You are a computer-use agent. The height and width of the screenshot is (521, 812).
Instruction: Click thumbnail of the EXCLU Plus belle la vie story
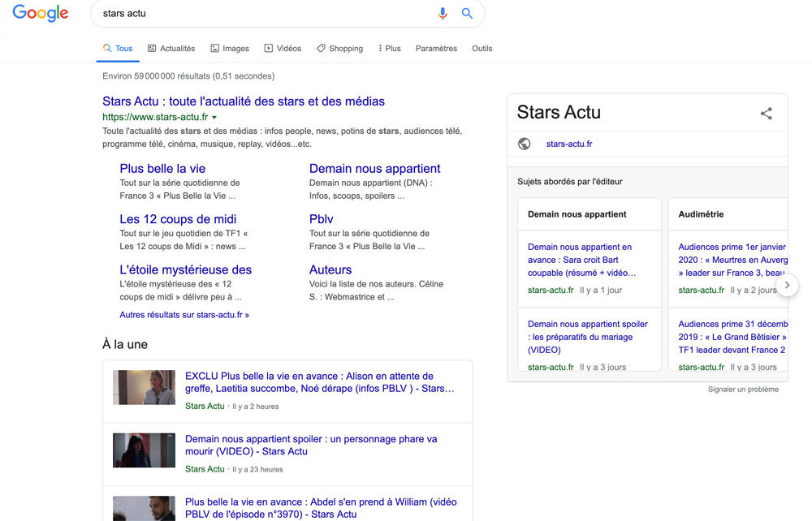pyautogui.click(x=144, y=388)
